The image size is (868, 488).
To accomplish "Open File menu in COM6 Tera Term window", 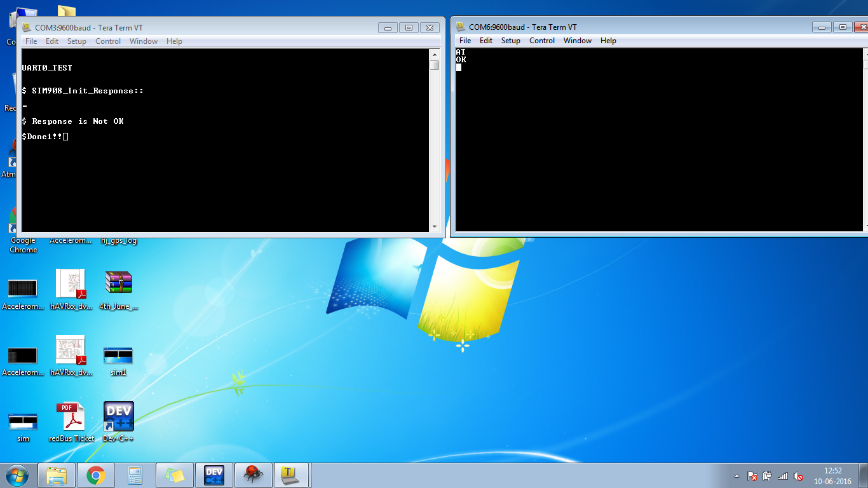I will click(465, 41).
